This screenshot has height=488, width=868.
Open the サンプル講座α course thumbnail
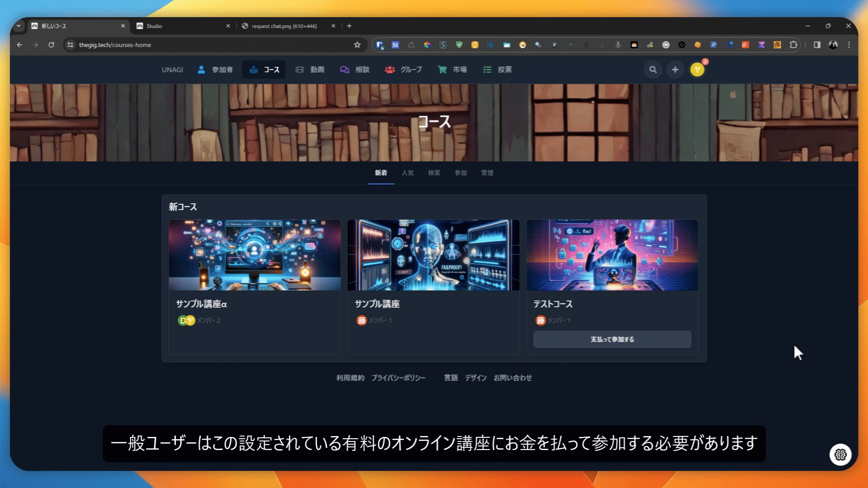(255, 255)
